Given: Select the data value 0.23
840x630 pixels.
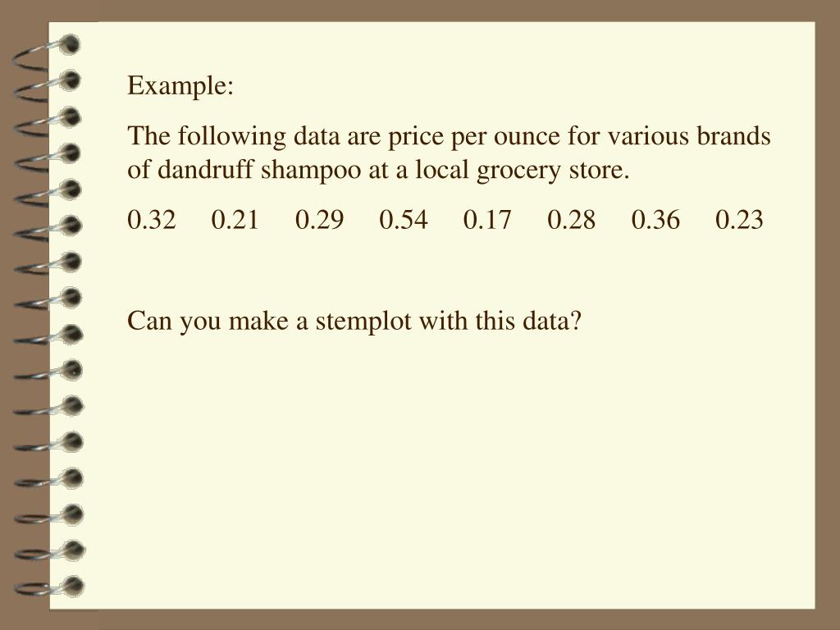Looking at the screenshot, I should click(x=739, y=220).
